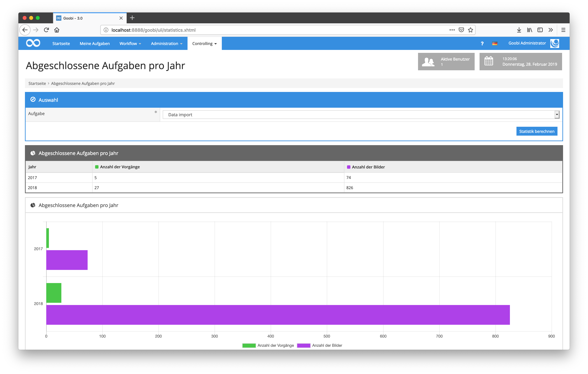The width and height of the screenshot is (588, 374).
Task: Reload the page with the refresh icon
Action: (46, 30)
